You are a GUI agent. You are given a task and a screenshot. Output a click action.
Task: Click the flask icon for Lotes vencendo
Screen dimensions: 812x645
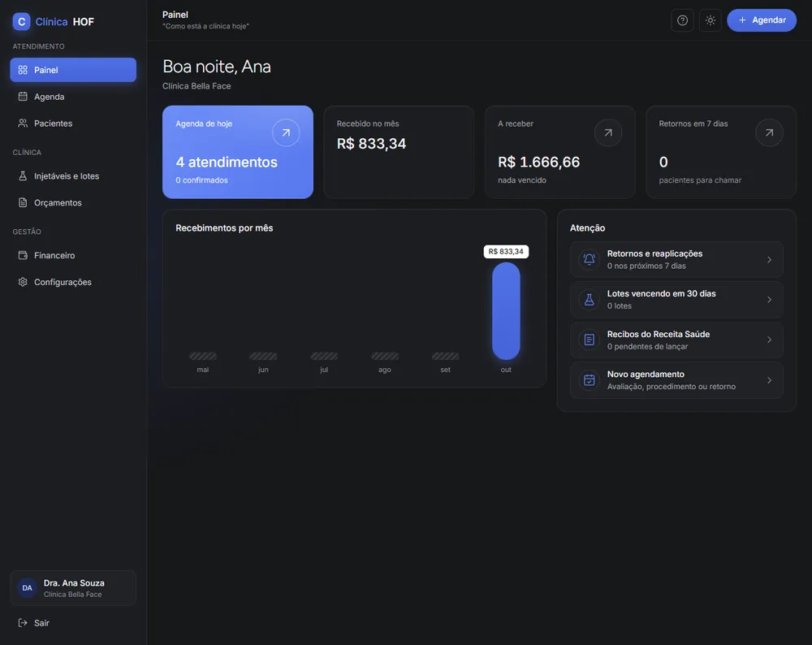590,300
